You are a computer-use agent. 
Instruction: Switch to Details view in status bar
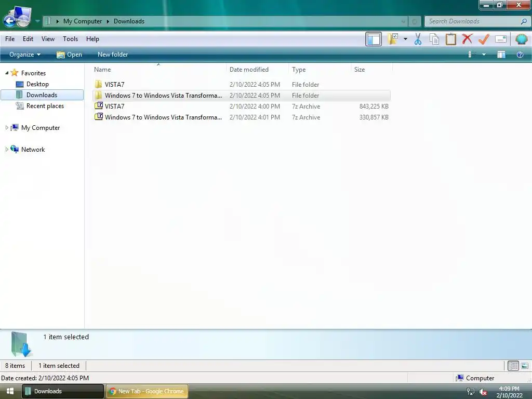pyautogui.click(x=513, y=366)
